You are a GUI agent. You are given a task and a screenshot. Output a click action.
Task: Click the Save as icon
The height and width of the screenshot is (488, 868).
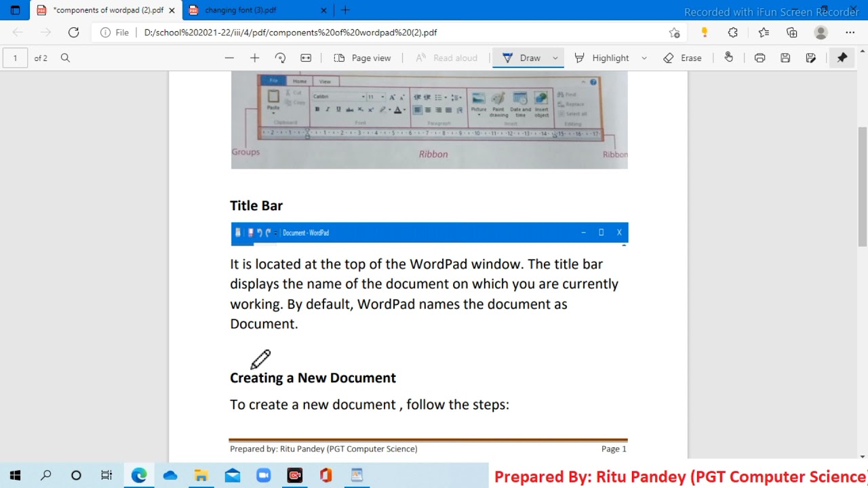point(811,58)
